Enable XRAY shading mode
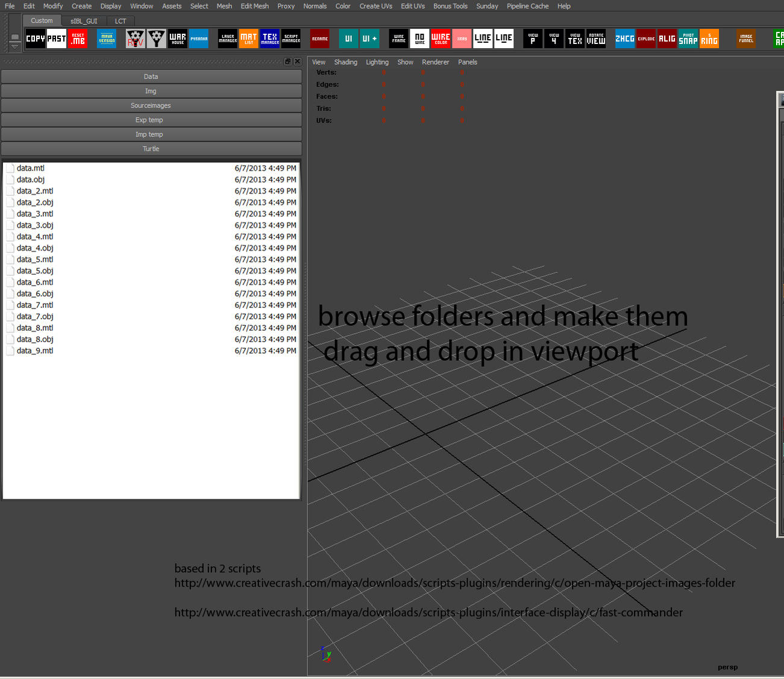 pyautogui.click(x=462, y=38)
